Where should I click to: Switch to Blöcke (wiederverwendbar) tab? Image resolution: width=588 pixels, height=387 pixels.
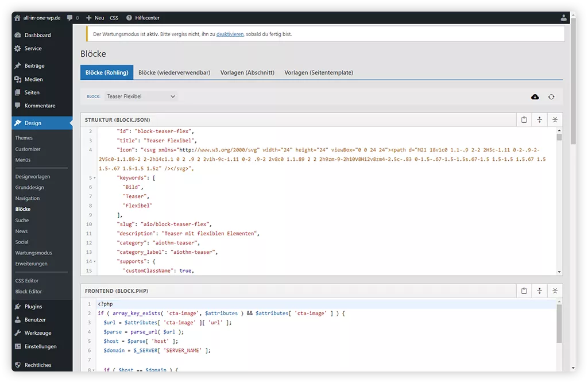pos(174,72)
